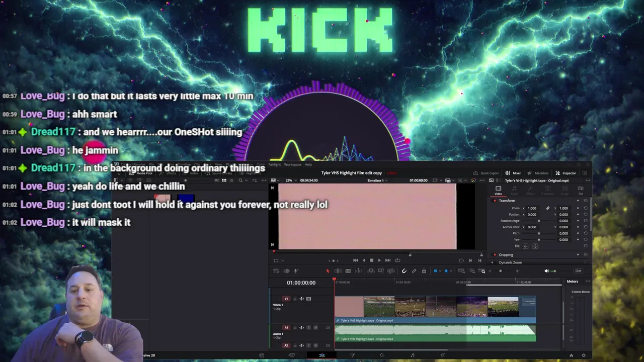Reset Transform section
This screenshot has height=362, width=644.
click(585, 201)
